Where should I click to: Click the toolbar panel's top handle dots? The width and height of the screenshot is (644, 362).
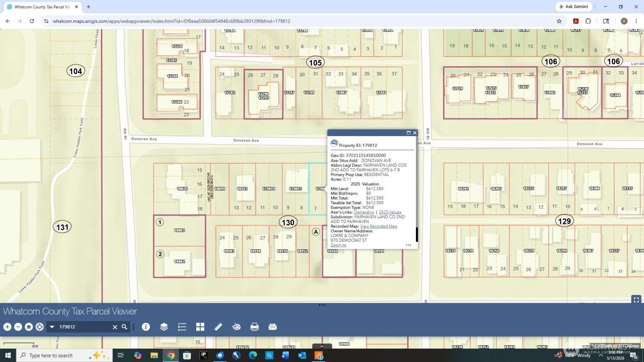point(322,305)
